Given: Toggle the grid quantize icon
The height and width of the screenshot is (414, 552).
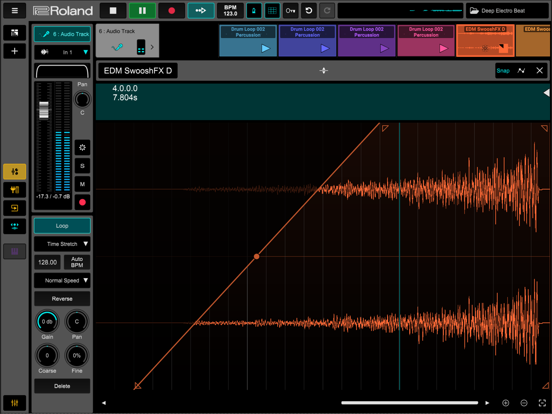Looking at the screenshot, I should pyautogui.click(x=272, y=11).
